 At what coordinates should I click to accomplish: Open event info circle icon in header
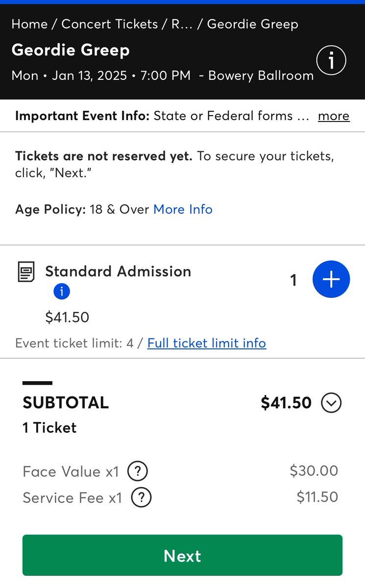pos(331,61)
